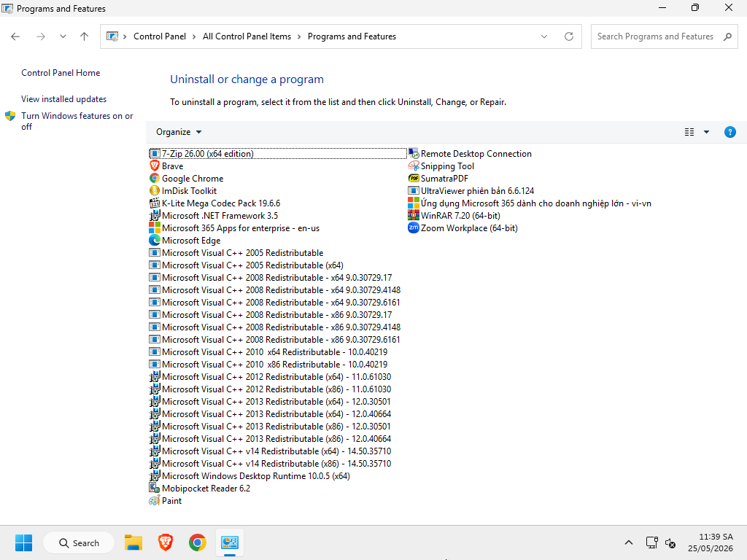Select Visual C++ 2008 x86 9.0.30729.4148
The image size is (747, 560).
click(275, 327)
